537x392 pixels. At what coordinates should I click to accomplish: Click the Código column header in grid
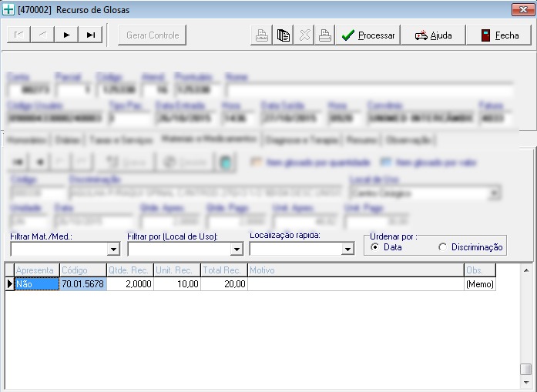tap(83, 270)
